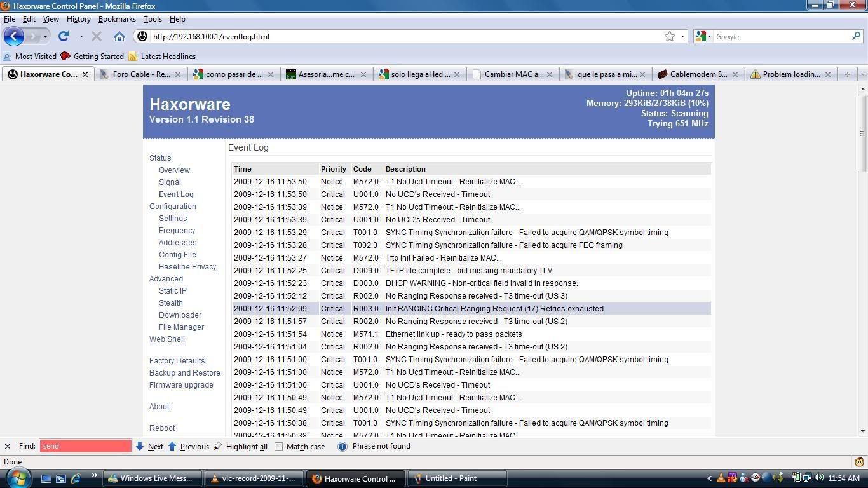The height and width of the screenshot is (488, 868).
Task: Open the Bookmarks menu
Action: [117, 19]
